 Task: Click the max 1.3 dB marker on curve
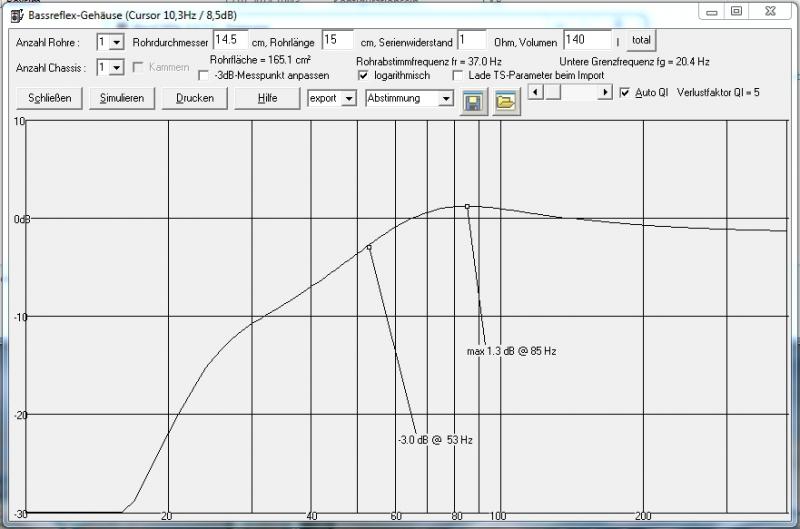(x=467, y=206)
